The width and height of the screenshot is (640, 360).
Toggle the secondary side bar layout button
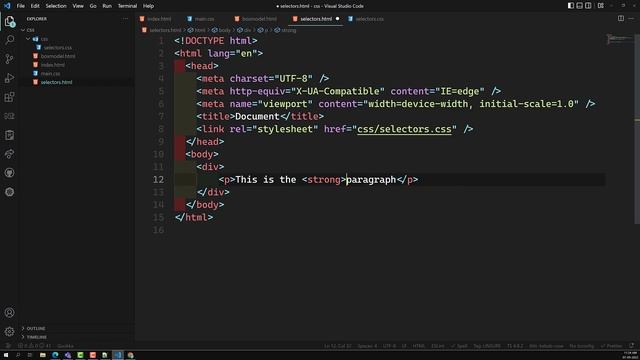(588, 6)
